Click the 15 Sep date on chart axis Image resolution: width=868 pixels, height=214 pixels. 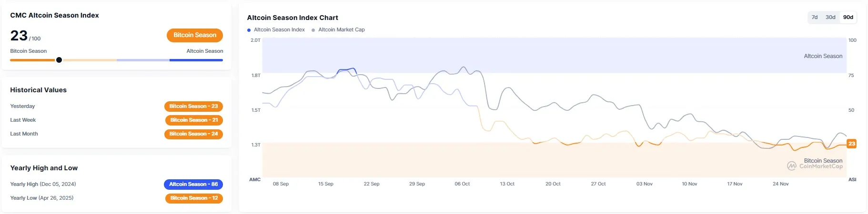326,184
